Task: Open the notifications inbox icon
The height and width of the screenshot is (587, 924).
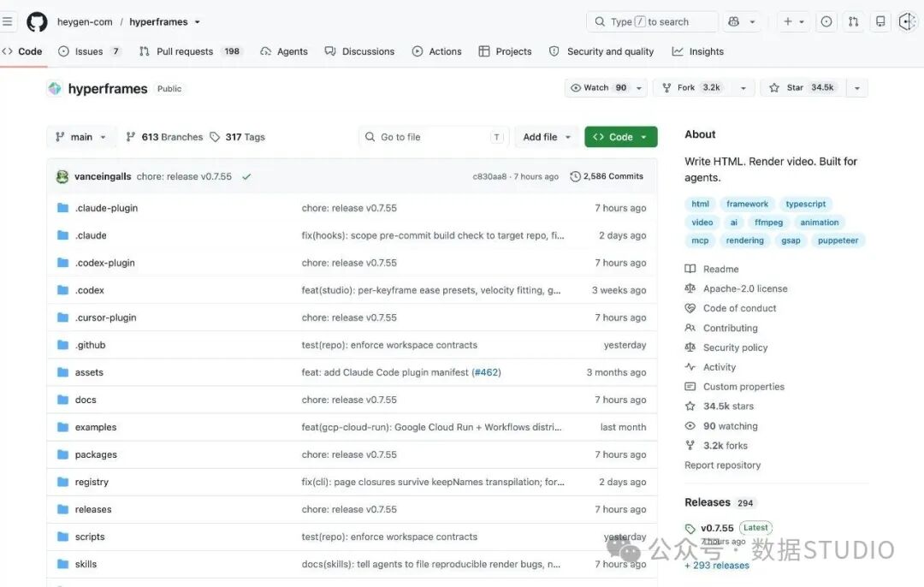Action: click(x=880, y=21)
